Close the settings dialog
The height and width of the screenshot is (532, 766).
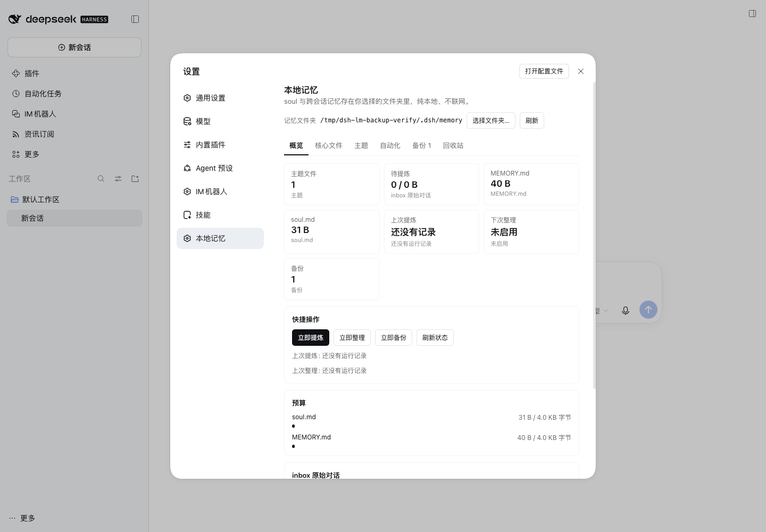click(x=581, y=71)
